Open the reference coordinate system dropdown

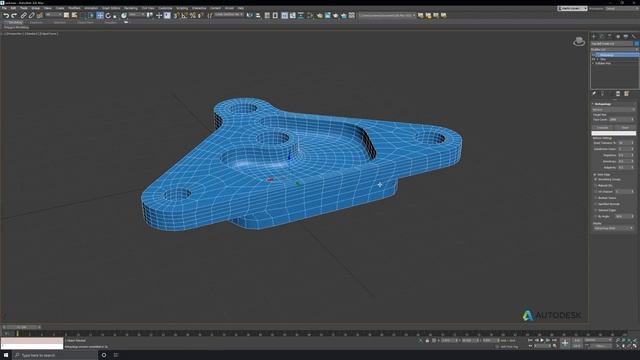(x=137, y=15)
